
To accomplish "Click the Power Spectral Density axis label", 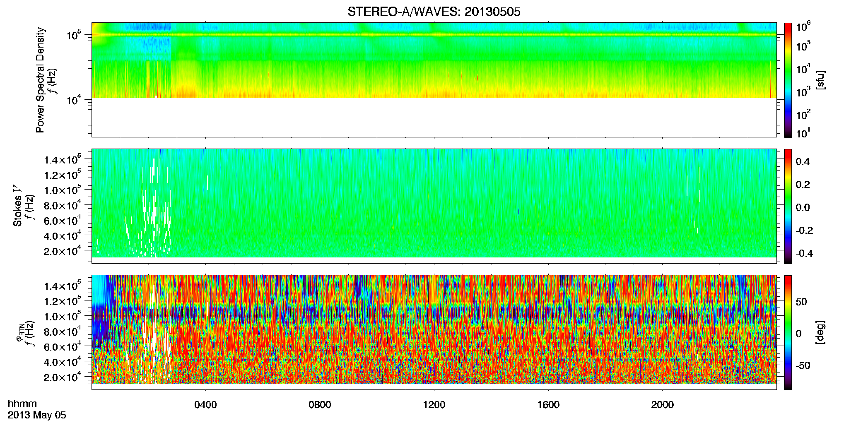I will tap(40, 80).
